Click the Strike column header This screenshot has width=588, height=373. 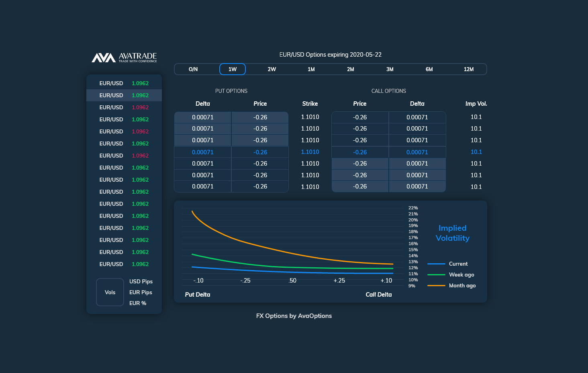coord(310,104)
